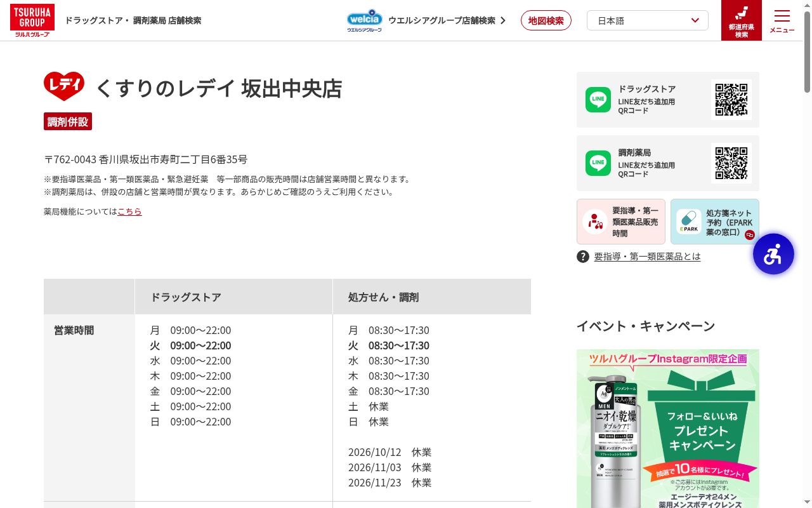Viewport: 812px width, 508px height.
Task: Open 要指導・第一類医薬品販売時間 card
Action: tap(621, 222)
